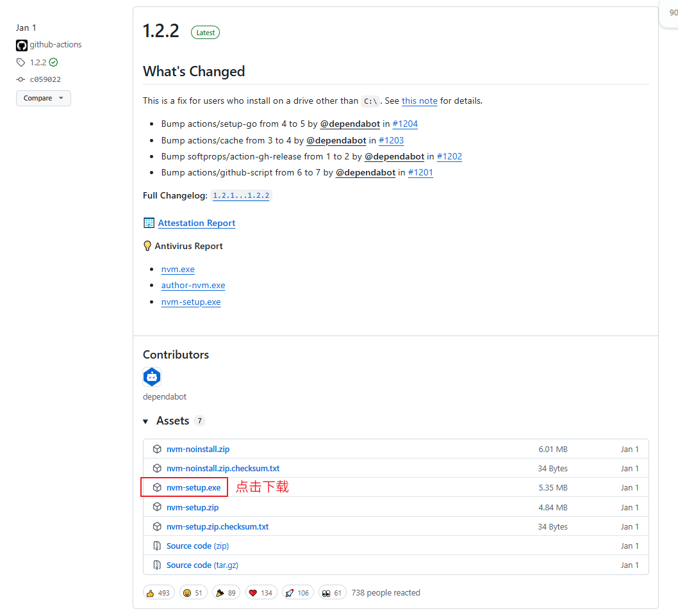Toggle the heart reaction 134
The height and width of the screenshot is (616, 678).
[261, 593]
